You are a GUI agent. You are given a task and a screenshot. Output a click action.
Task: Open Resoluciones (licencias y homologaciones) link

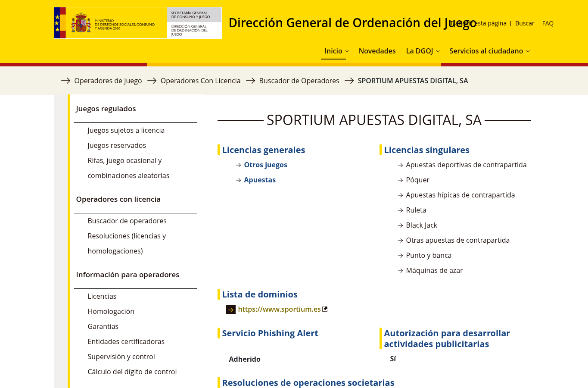click(x=127, y=243)
